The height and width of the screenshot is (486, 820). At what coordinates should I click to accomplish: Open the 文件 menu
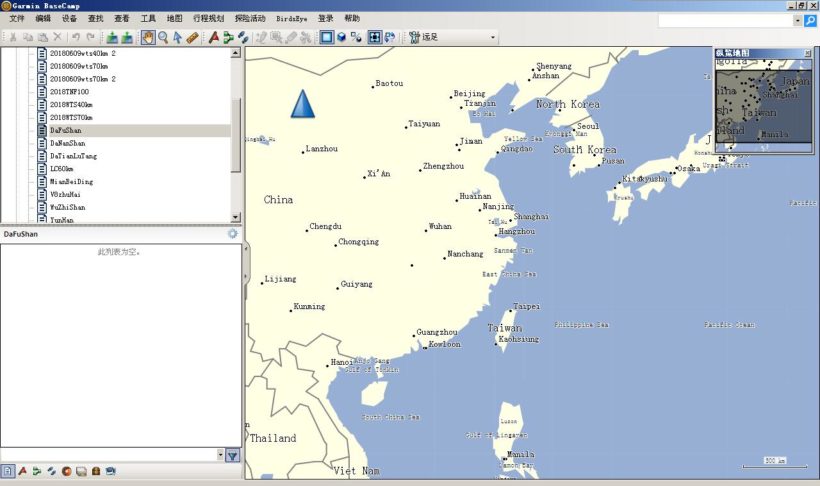17,18
